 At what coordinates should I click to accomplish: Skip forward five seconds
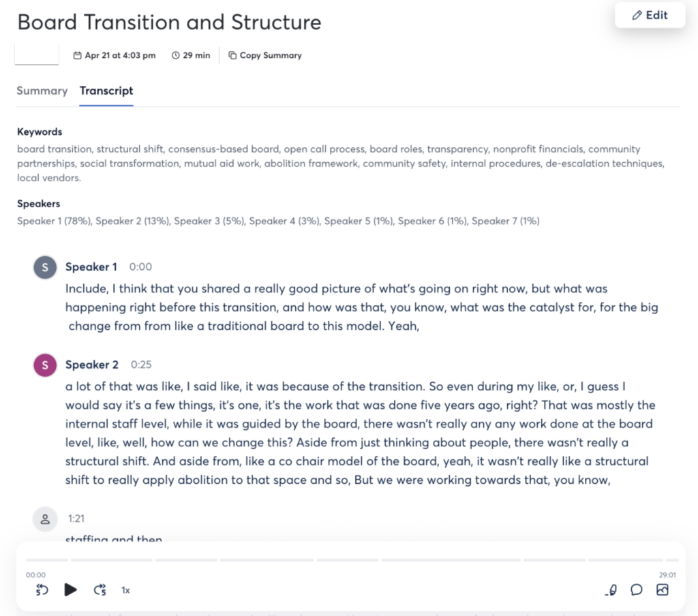100,589
